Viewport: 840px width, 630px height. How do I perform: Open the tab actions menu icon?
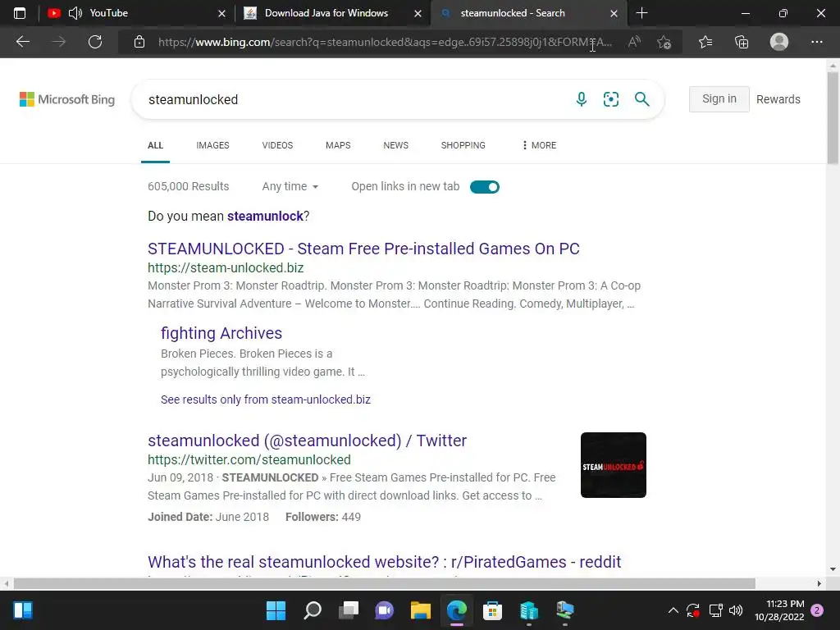20,13
